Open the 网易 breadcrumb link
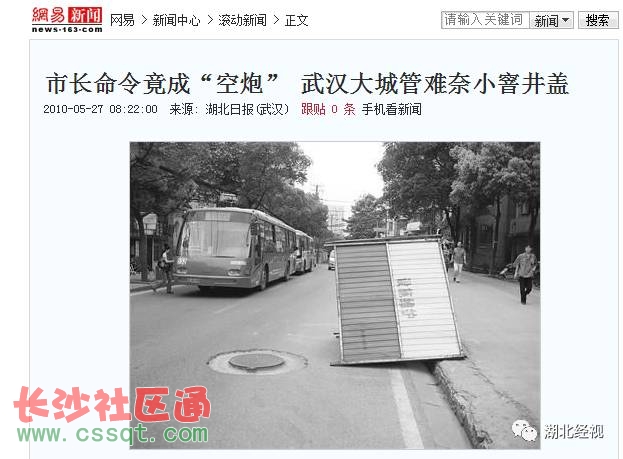This screenshot has width=623, height=459. pos(122,20)
